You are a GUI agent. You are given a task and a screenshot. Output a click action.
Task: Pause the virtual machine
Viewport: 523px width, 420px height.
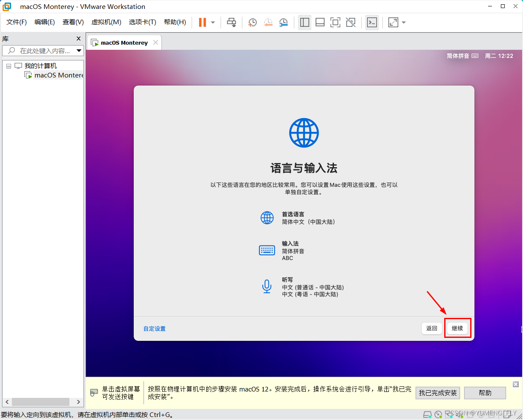[202, 22]
